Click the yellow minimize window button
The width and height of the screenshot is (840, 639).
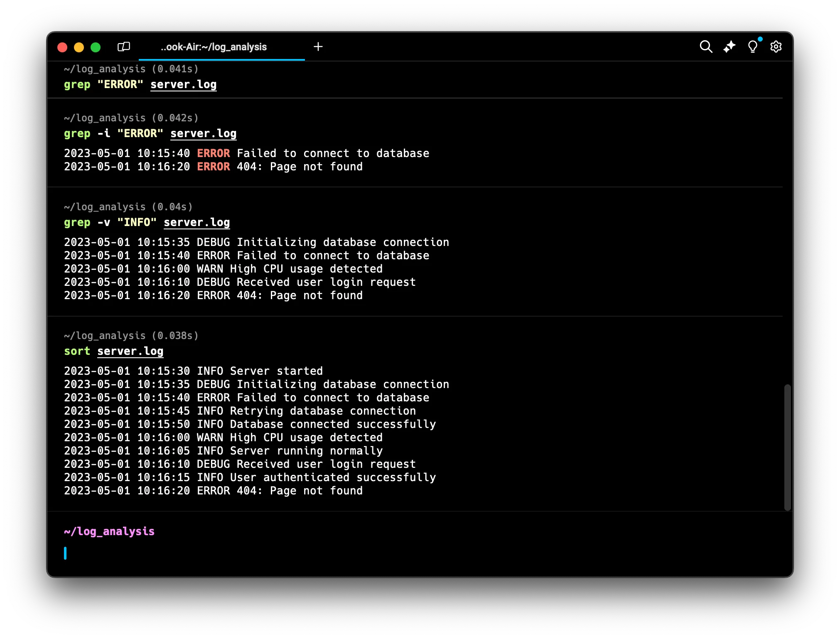pos(79,47)
